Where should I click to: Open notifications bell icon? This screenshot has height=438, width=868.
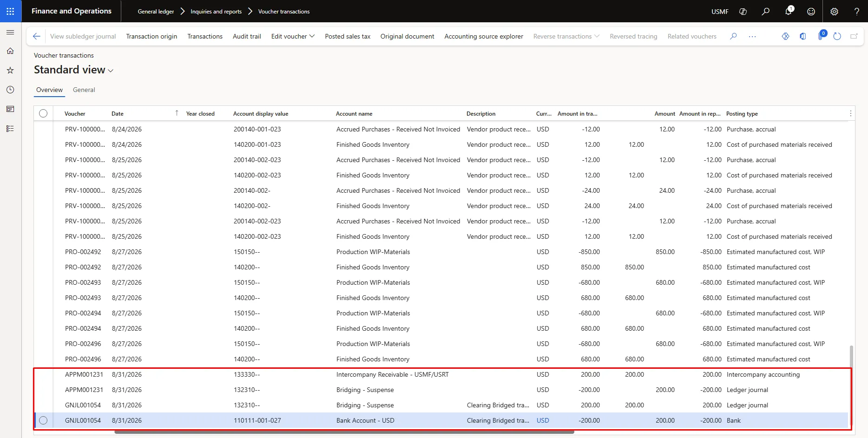click(789, 11)
